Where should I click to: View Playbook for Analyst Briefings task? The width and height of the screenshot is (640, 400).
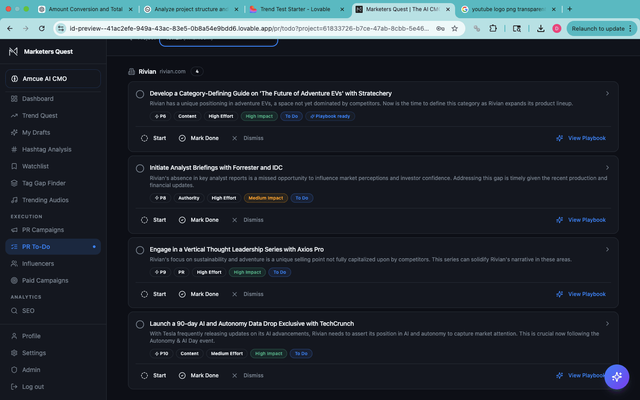(x=581, y=220)
